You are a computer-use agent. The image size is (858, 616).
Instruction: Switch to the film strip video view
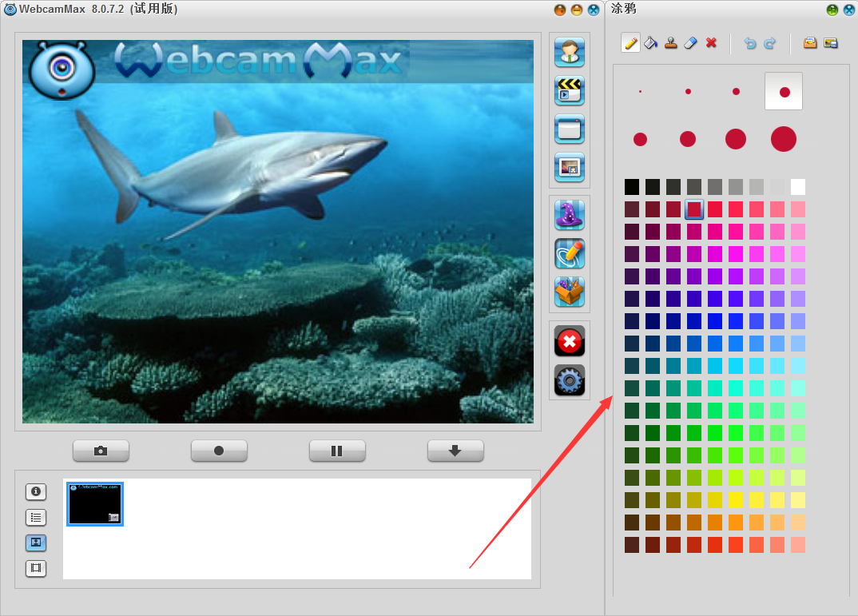[x=36, y=569]
